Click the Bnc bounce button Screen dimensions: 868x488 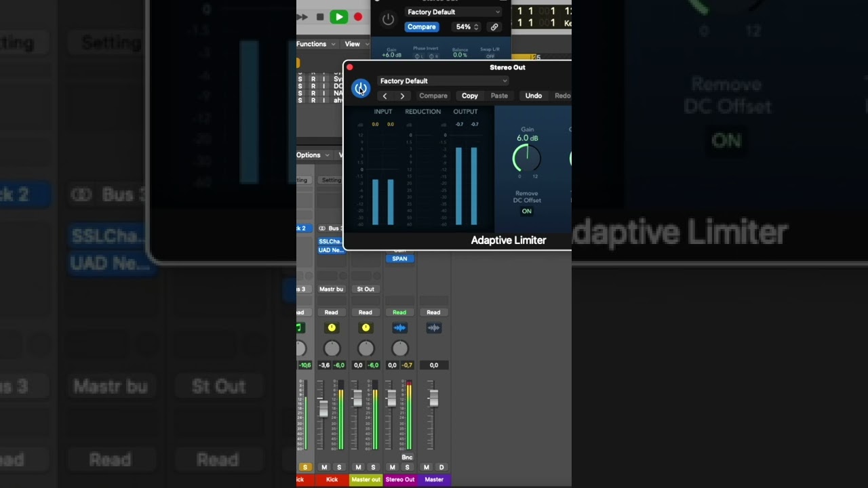point(407,457)
